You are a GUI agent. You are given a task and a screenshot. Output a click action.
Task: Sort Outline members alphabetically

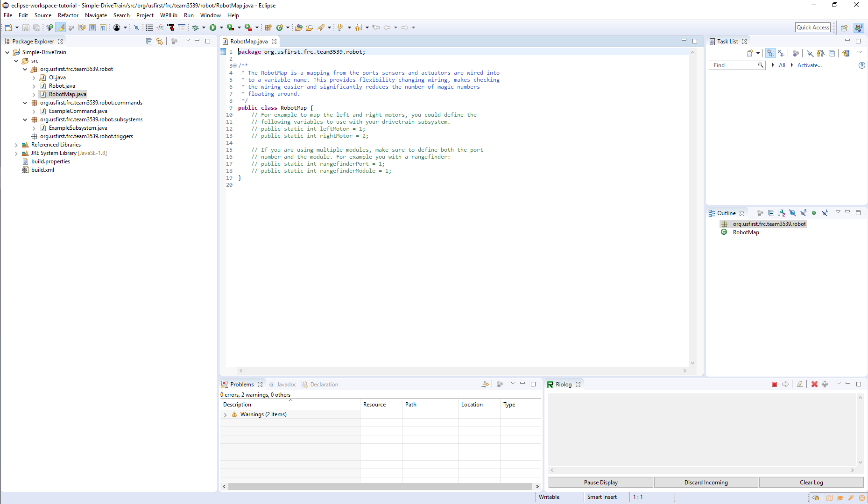(x=782, y=213)
